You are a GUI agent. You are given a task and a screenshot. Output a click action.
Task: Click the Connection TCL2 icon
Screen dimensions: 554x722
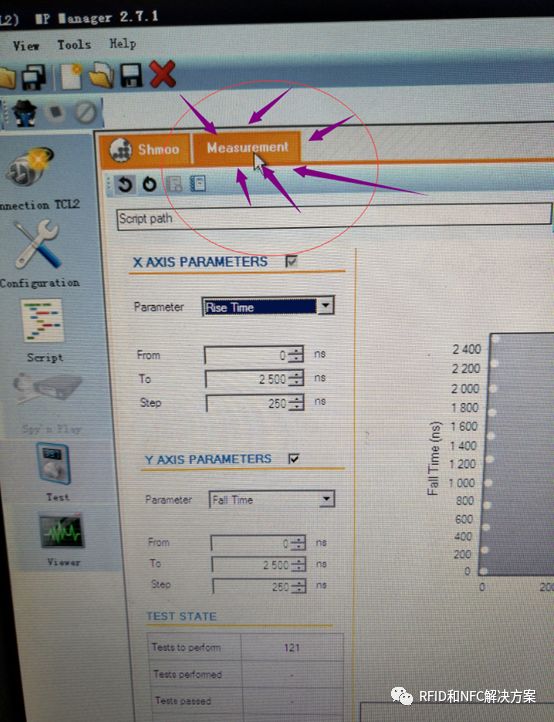pyautogui.click(x=30, y=166)
